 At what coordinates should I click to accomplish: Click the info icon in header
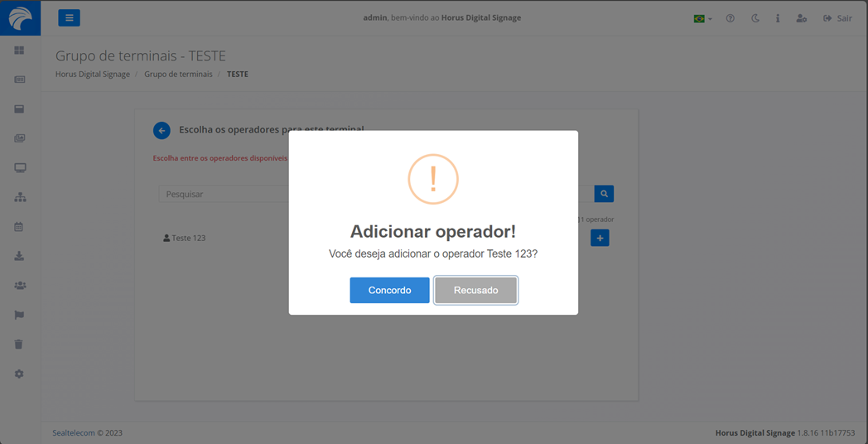click(777, 18)
